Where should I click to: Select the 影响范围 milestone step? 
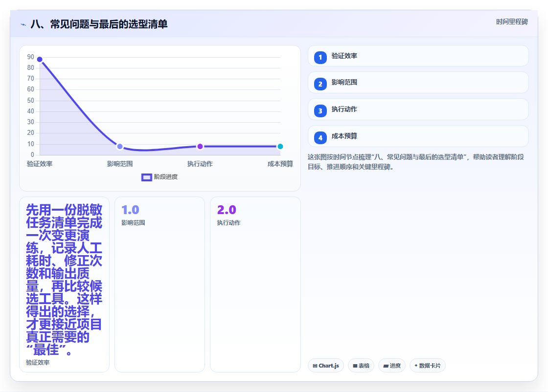click(418, 83)
